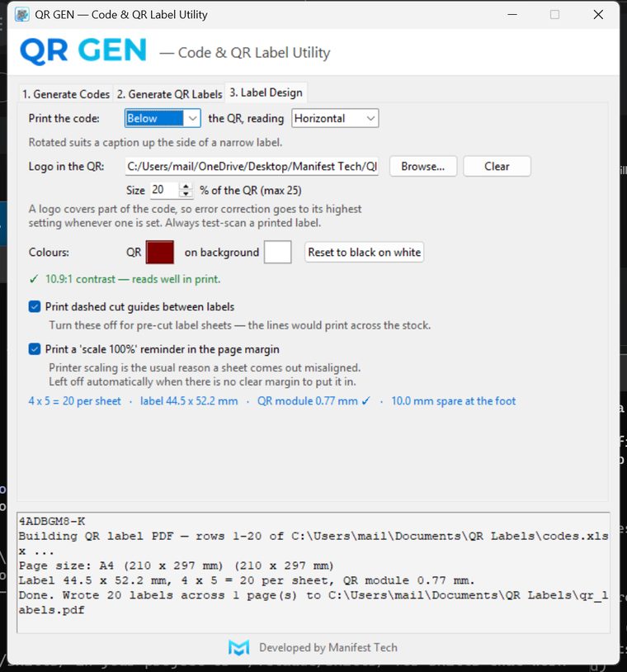Open the Print the code position dropdown

point(163,118)
